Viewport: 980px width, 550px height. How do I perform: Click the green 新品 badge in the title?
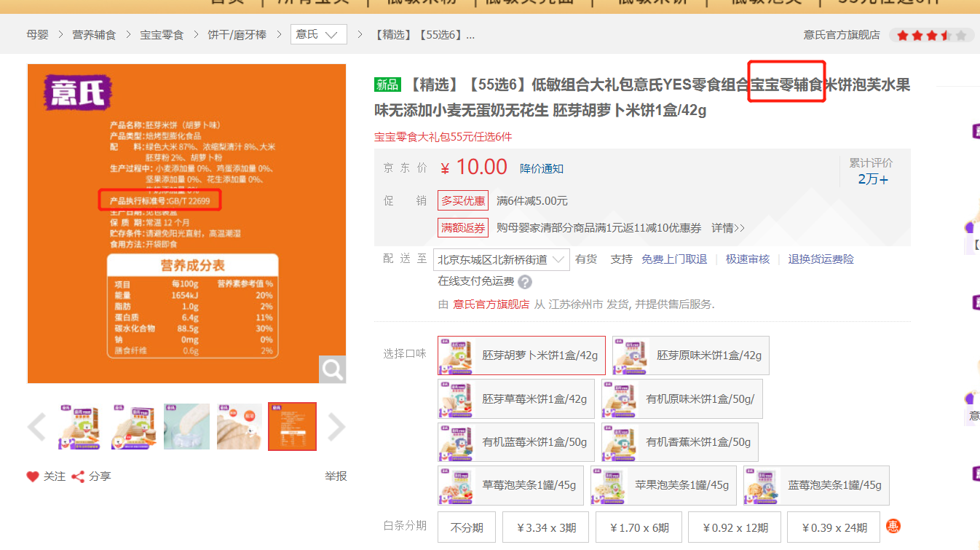pyautogui.click(x=388, y=85)
